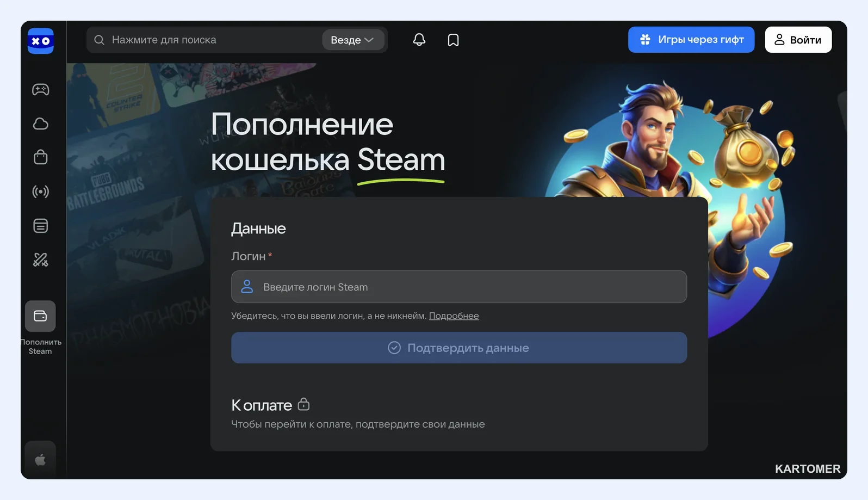Click the Данные section heading

coord(258,229)
